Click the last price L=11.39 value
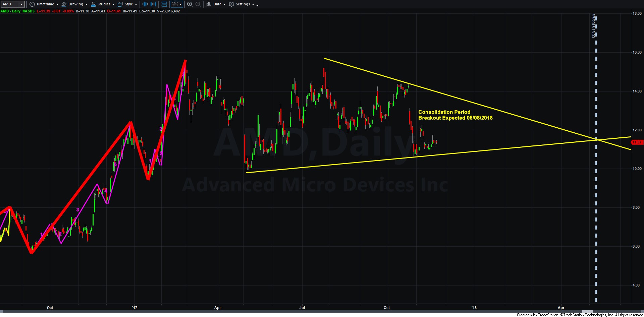Screen dimensions: 644x317 pos(43,11)
